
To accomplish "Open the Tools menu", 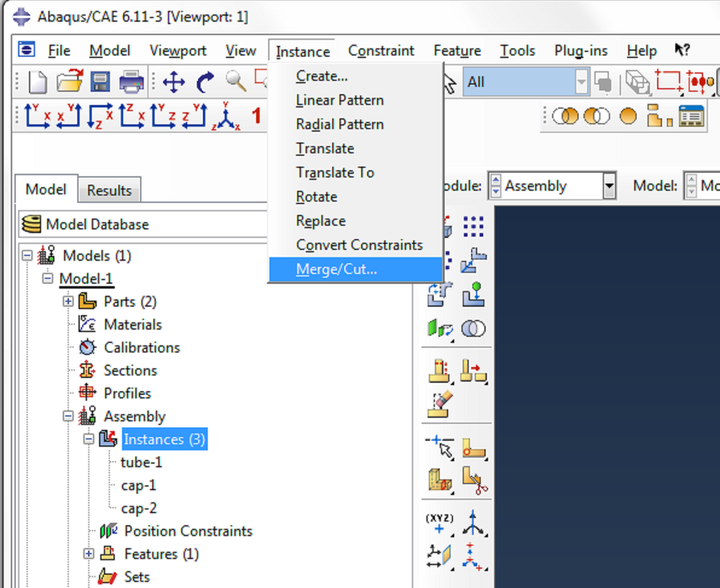I will pos(518,50).
